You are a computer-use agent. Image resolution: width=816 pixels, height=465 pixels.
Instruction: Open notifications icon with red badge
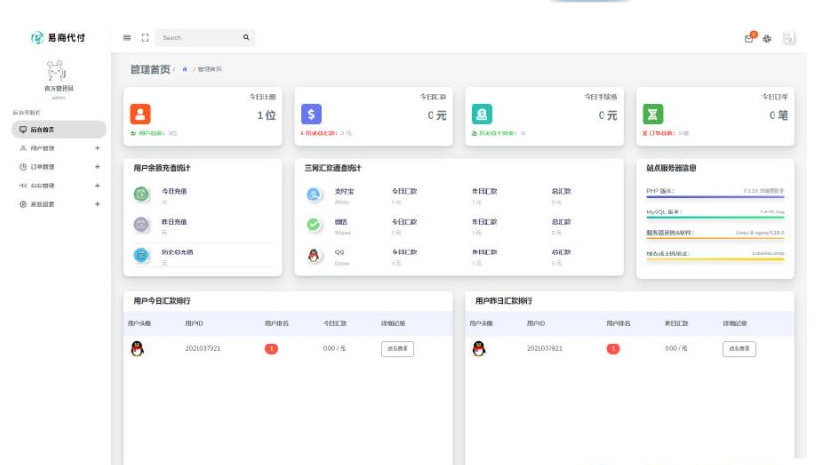749,38
